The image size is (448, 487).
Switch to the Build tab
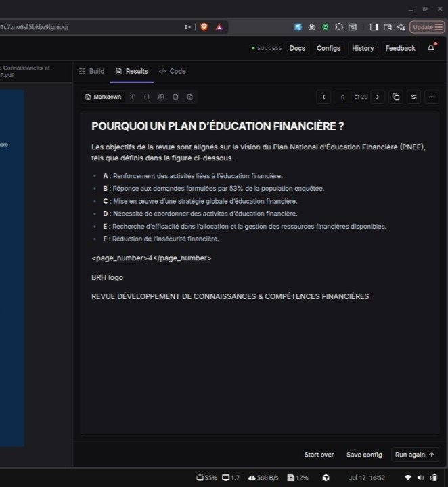point(91,71)
